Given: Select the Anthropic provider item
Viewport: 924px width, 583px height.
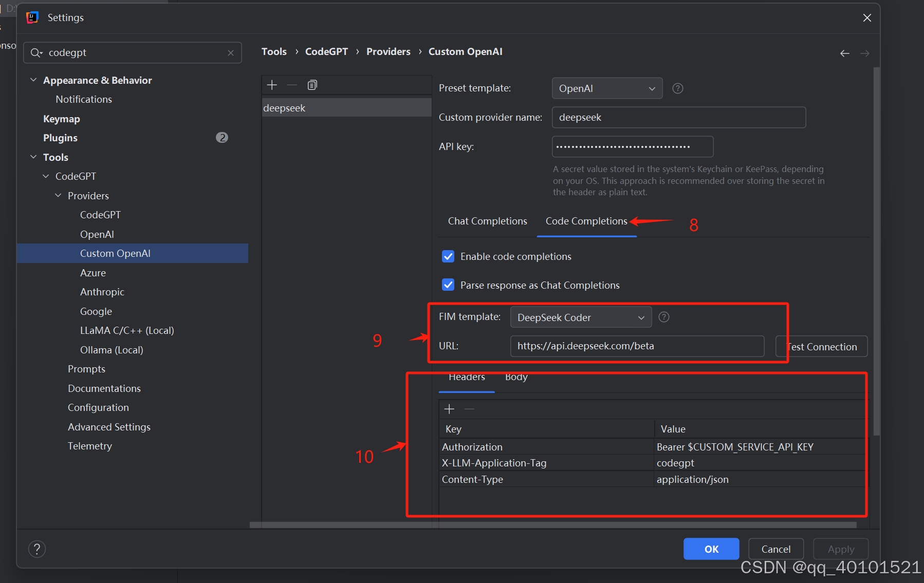Looking at the screenshot, I should 102,292.
